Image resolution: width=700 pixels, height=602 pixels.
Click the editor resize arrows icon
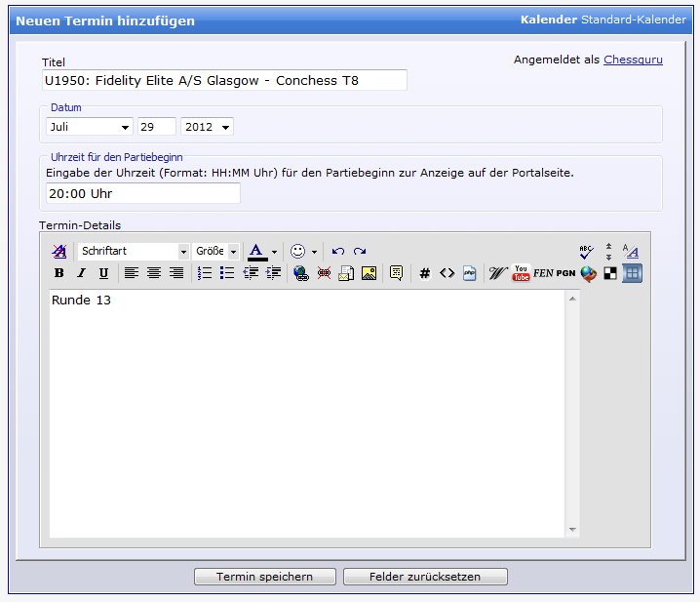tap(608, 252)
